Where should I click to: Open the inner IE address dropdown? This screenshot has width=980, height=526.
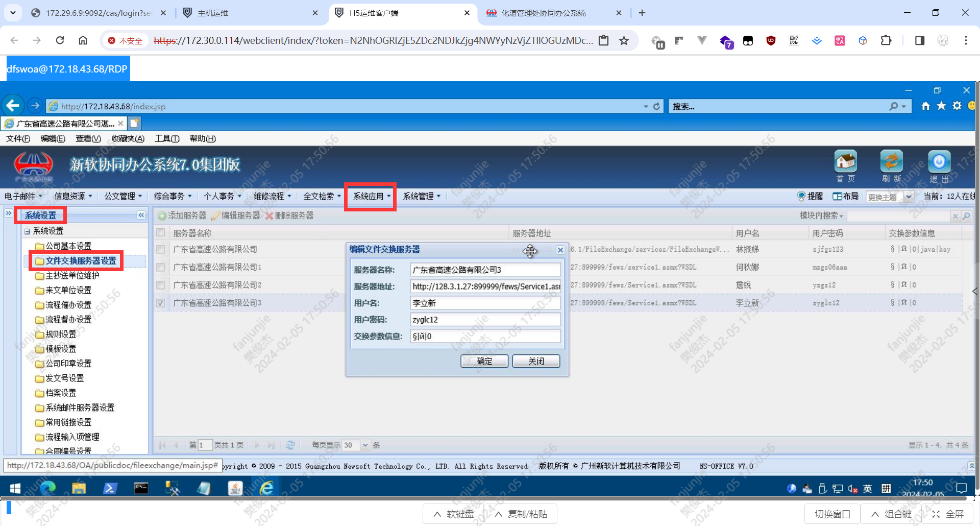(646, 106)
